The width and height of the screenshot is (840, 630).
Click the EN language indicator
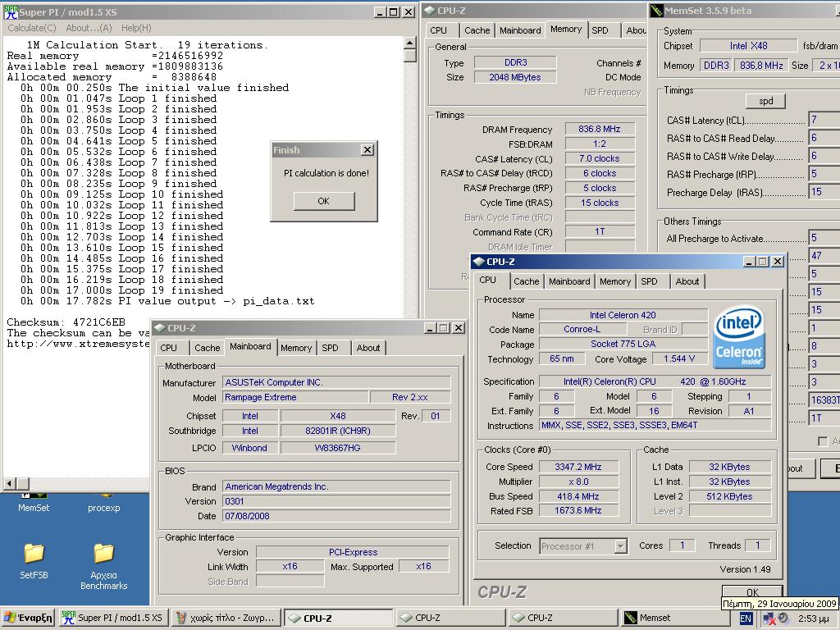tap(745, 619)
